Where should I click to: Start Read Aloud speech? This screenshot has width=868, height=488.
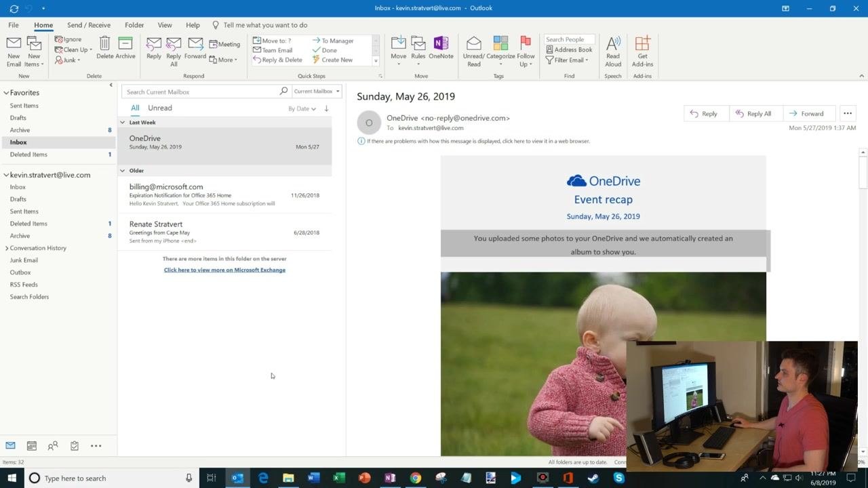click(613, 52)
